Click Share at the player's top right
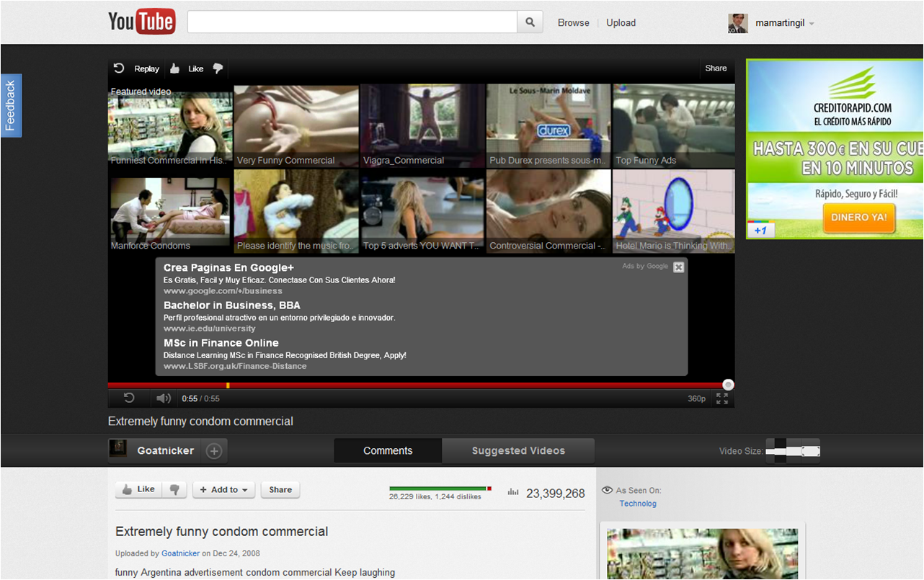 click(716, 68)
